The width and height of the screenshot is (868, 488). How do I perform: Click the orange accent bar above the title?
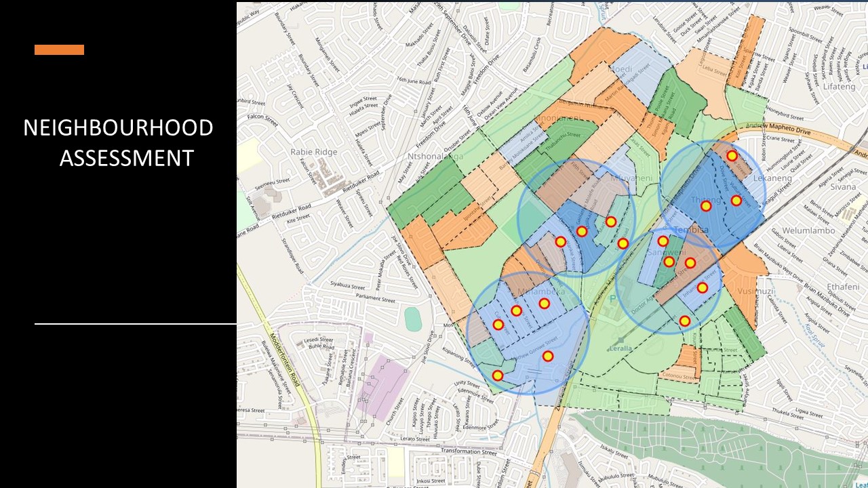[59, 49]
